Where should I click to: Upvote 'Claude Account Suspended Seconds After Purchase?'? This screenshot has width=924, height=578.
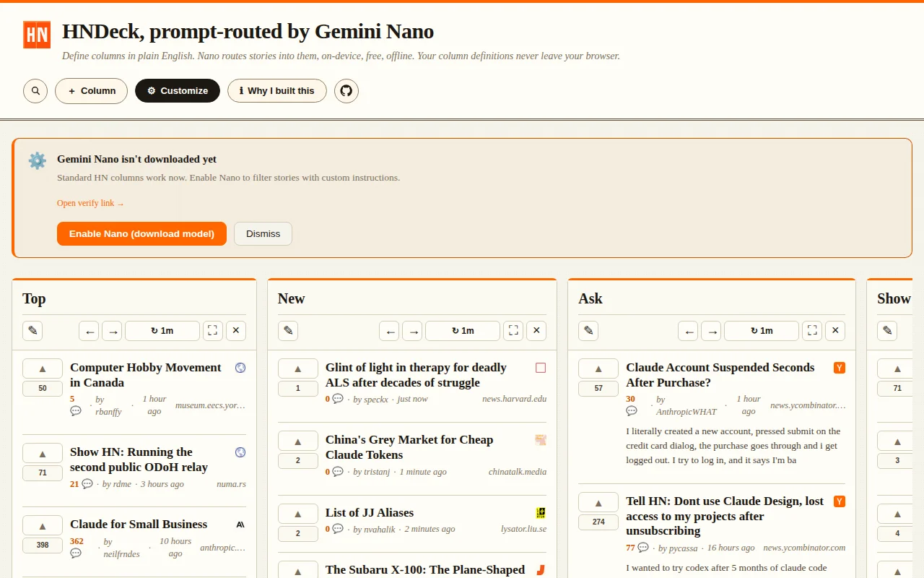598,368
